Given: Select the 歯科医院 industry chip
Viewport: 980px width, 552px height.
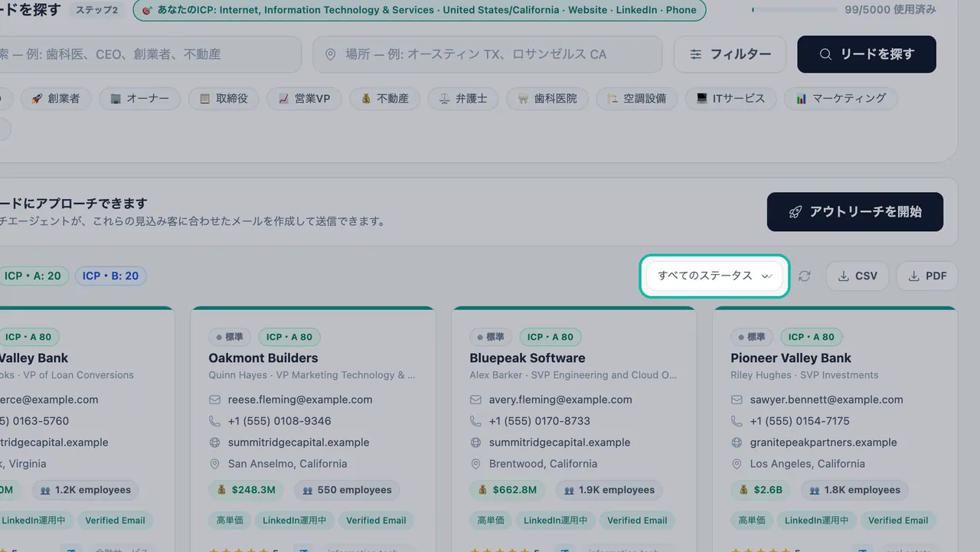Looking at the screenshot, I should [x=547, y=99].
